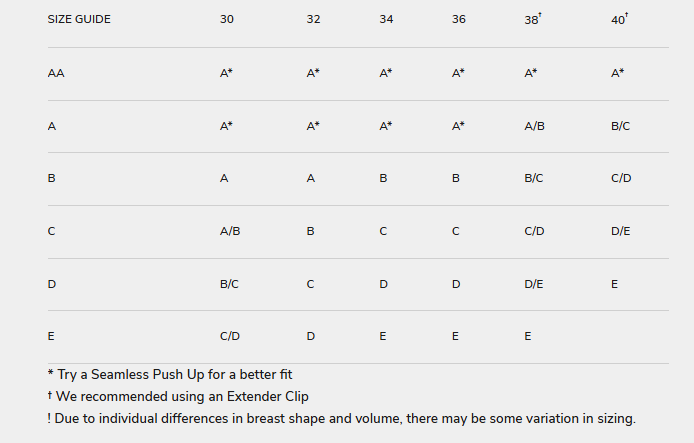Viewport: 694px width, 443px height.
Task: Click the Seamless Push Up footnote
Action: pos(170,375)
